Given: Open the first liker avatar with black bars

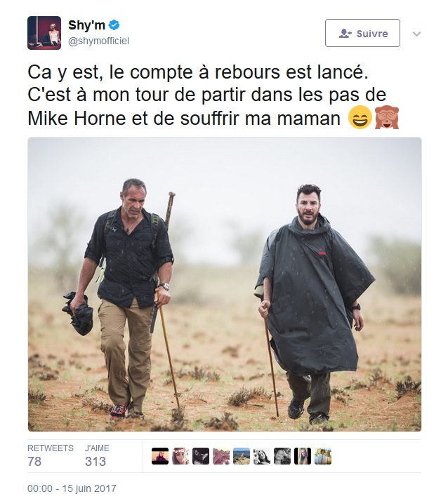Looking at the screenshot, I should (x=160, y=456).
